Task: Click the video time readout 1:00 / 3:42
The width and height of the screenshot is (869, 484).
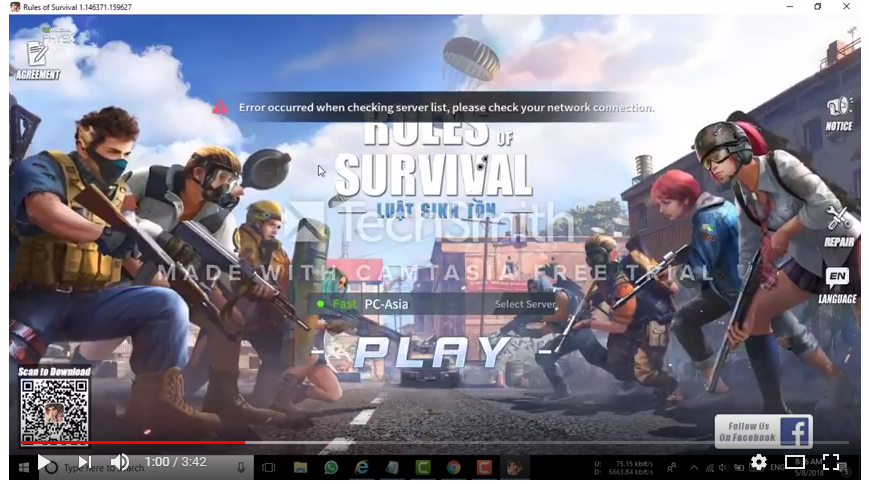Action: tap(175, 461)
